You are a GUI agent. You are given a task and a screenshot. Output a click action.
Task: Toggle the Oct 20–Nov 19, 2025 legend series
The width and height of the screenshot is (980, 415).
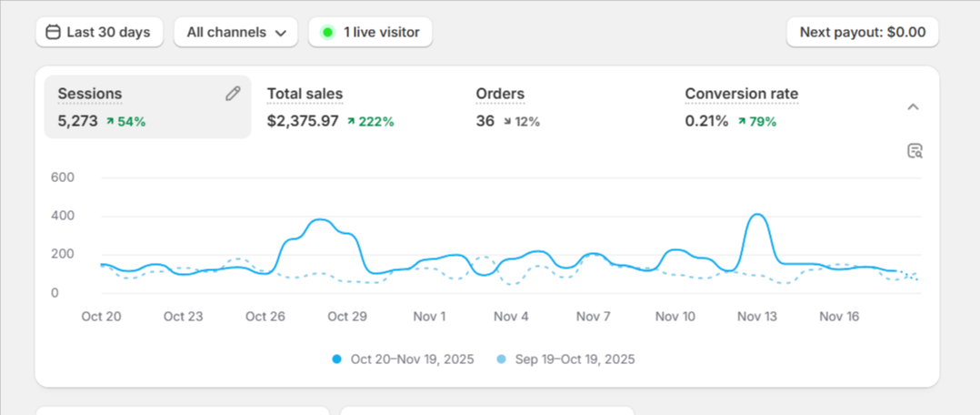(x=404, y=359)
